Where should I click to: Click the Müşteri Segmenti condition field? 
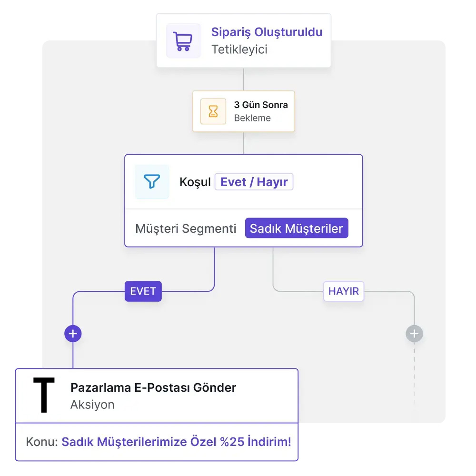coord(186,228)
